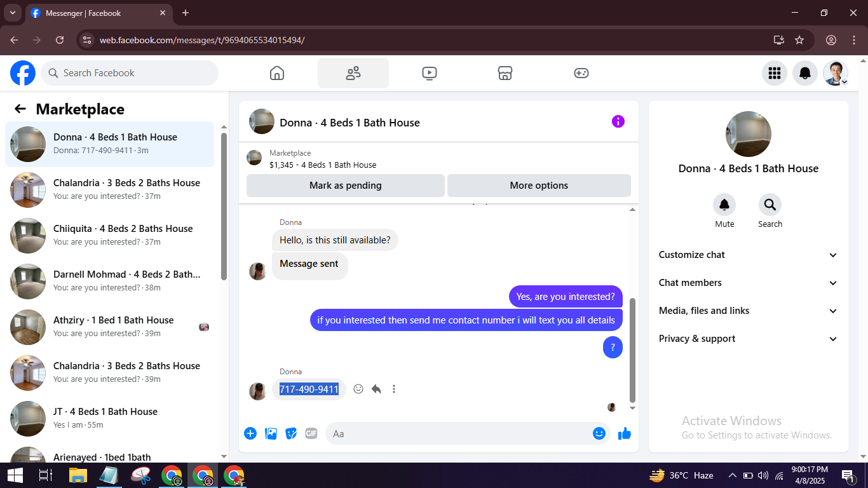Expand the Customize chat section

[749, 255]
